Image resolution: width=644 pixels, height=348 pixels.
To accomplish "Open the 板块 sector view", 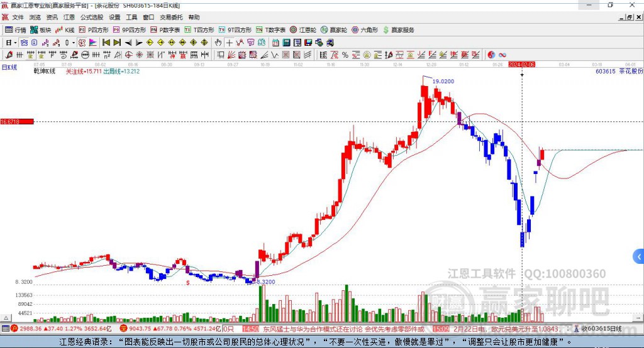I will pyautogui.click(x=40, y=30).
